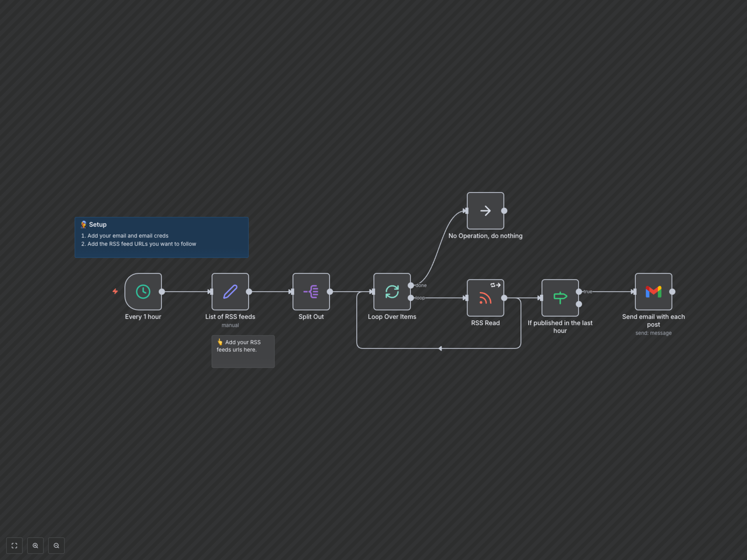Click the fit-to-view button
The height and width of the screenshot is (560, 747).
pos(15,545)
